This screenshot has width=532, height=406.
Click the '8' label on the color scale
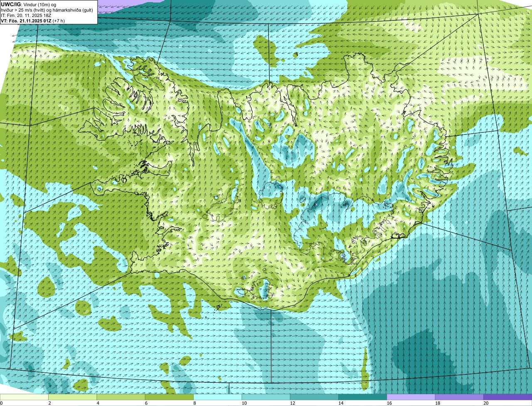coord(194,403)
